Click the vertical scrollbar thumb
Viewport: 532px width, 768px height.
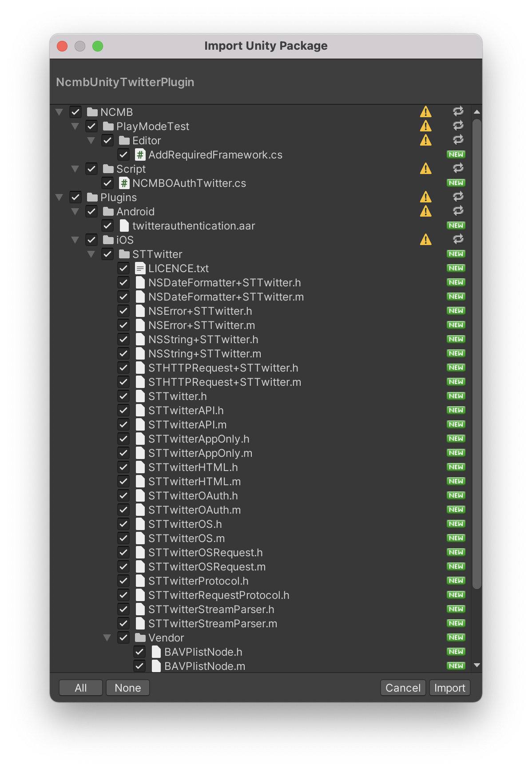477,354
